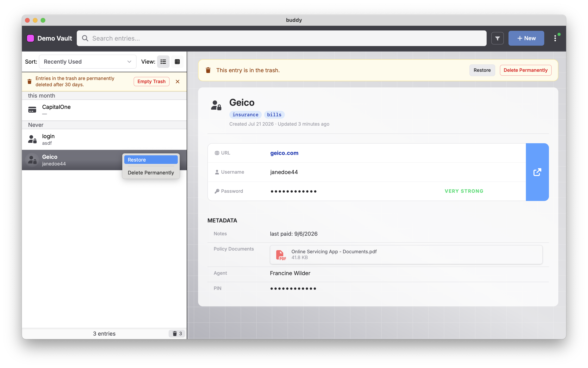Switch to list view

[163, 62]
